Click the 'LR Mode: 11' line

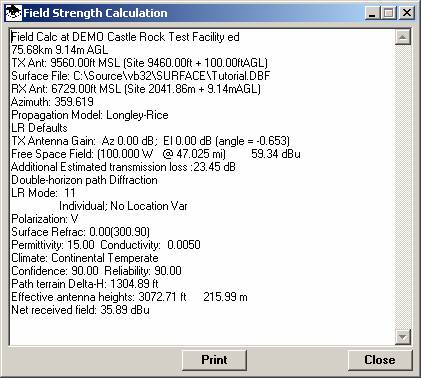coord(43,193)
